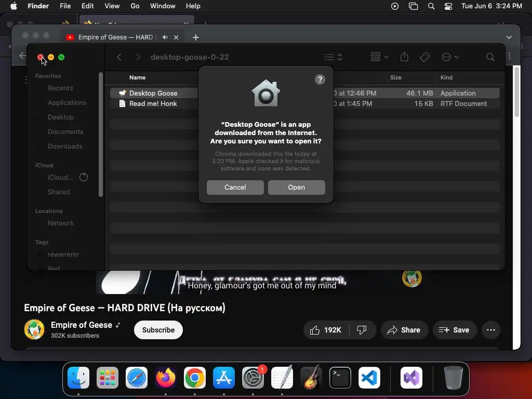Select Shared in Finder sidebar
This screenshot has height=399, width=532.
tap(59, 192)
